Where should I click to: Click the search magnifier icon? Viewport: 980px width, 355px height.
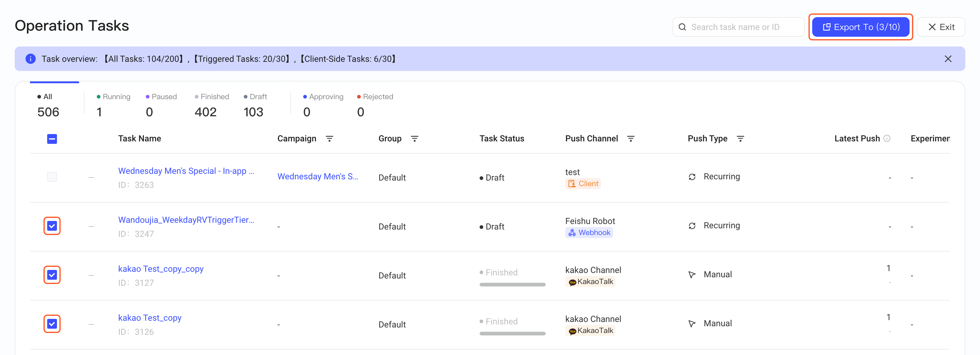[682, 27]
